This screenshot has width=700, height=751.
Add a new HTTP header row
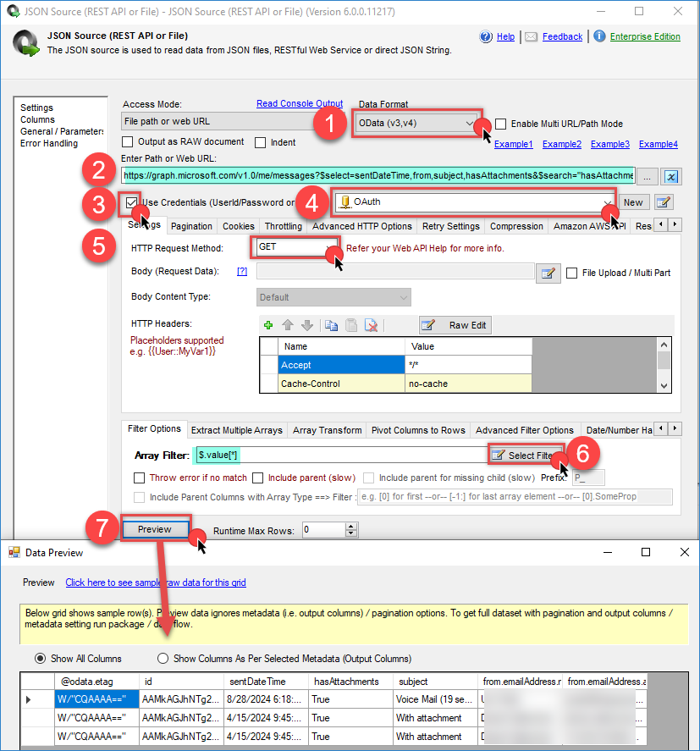tap(268, 325)
